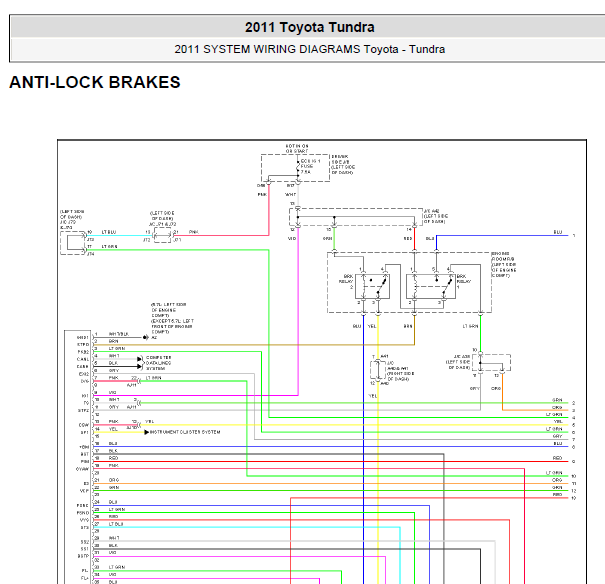
Task: Click the BRK Relay 1 symbol
Action: pyautogui.click(x=431, y=286)
